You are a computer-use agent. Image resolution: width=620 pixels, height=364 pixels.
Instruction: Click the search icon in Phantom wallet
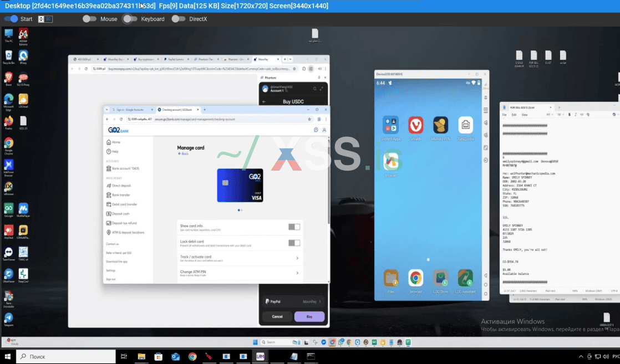pyautogui.click(x=315, y=89)
